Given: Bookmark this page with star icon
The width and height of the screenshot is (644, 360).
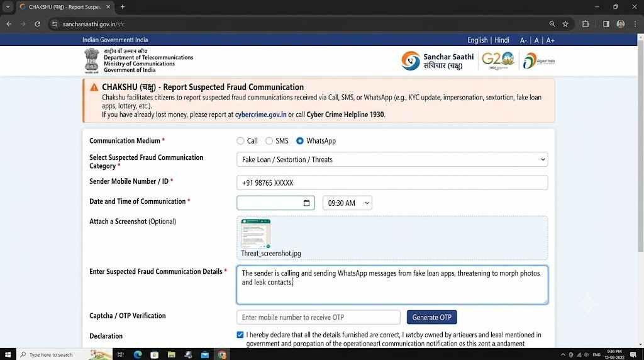Looking at the screenshot, I should (565, 25).
